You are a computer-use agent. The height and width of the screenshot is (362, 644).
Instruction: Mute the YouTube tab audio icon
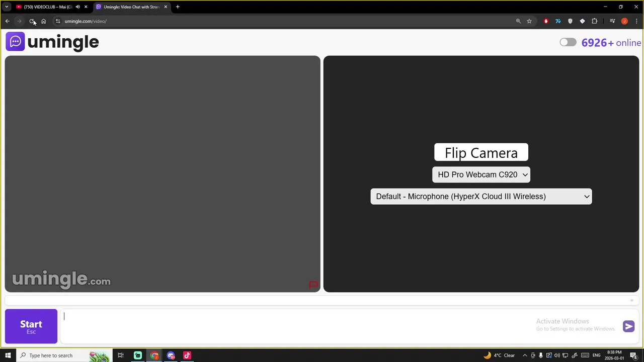point(77,7)
